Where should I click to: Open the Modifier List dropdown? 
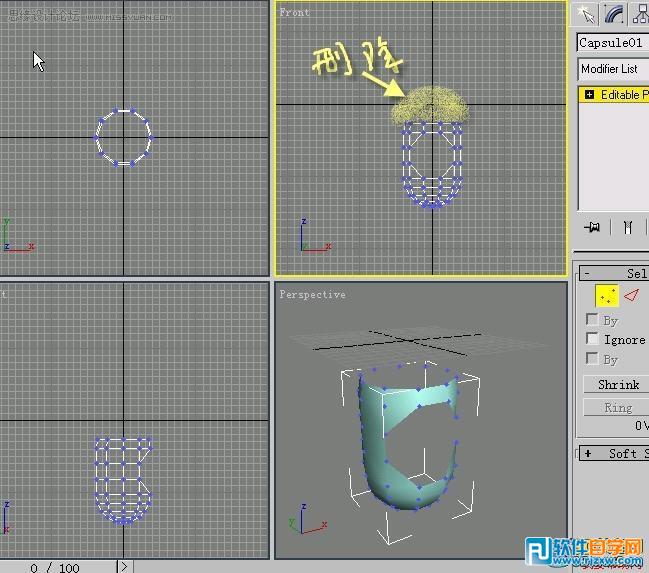(613, 69)
